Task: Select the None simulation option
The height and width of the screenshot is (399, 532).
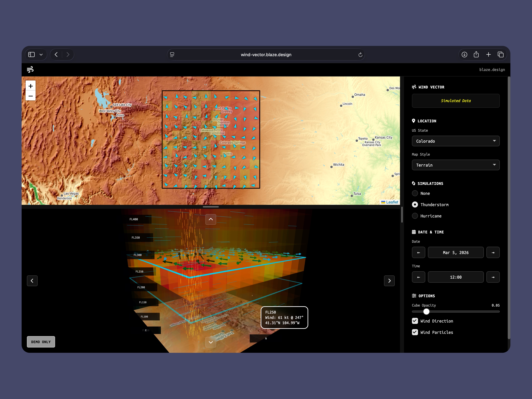Action: [x=415, y=193]
